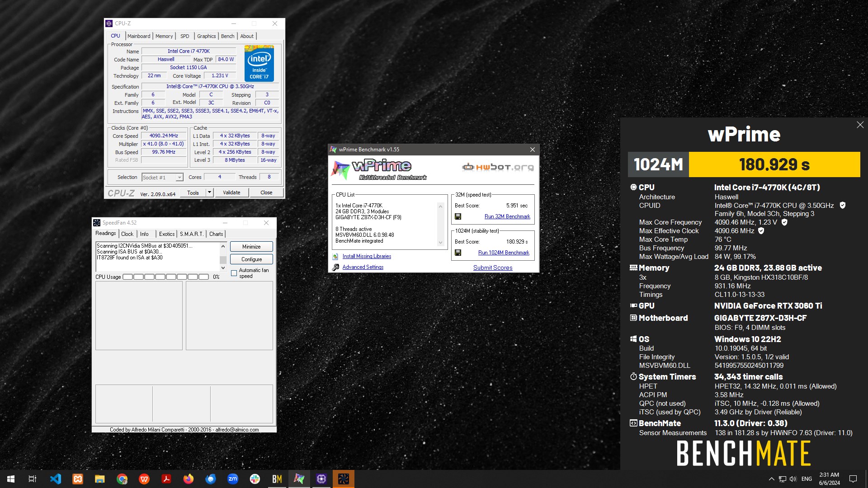Show hidden system tray icons
This screenshot has width=868, height=488.
pos(771,479)
